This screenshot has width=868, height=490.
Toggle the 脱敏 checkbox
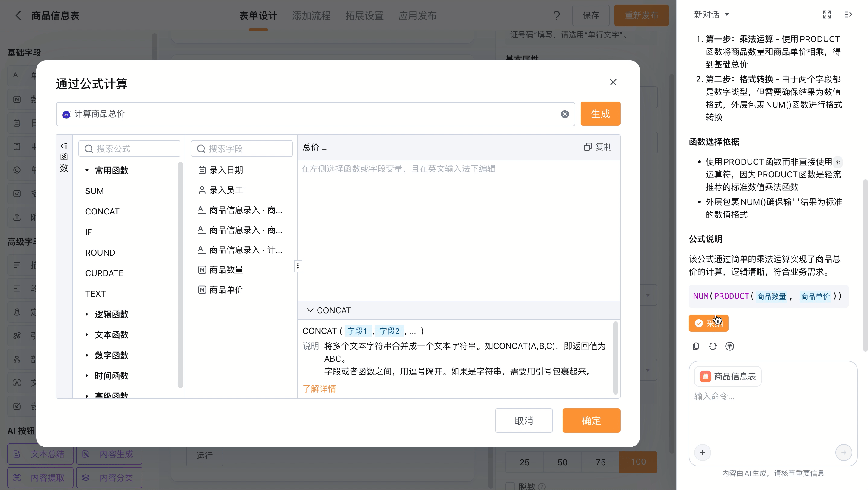pos(510,486)
